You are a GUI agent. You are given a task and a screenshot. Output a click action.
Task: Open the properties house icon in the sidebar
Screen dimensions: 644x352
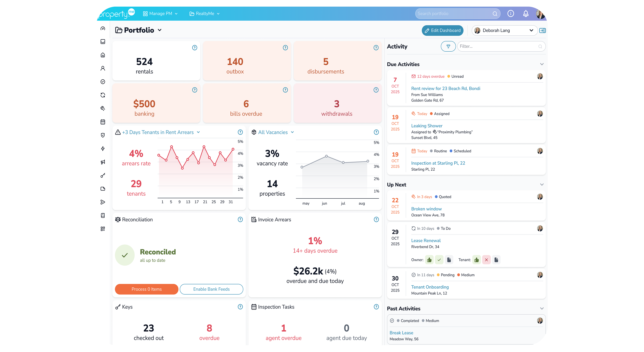click(x=103, y=55)
